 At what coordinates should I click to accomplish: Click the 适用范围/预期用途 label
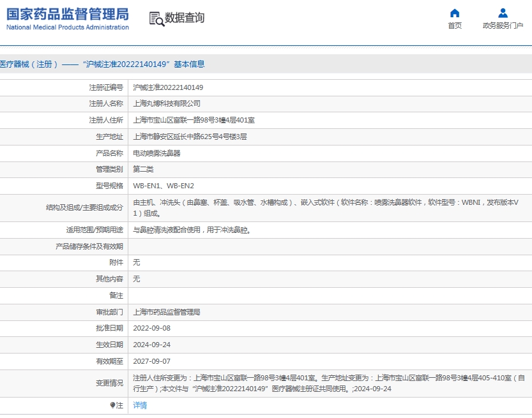(95, 230)
